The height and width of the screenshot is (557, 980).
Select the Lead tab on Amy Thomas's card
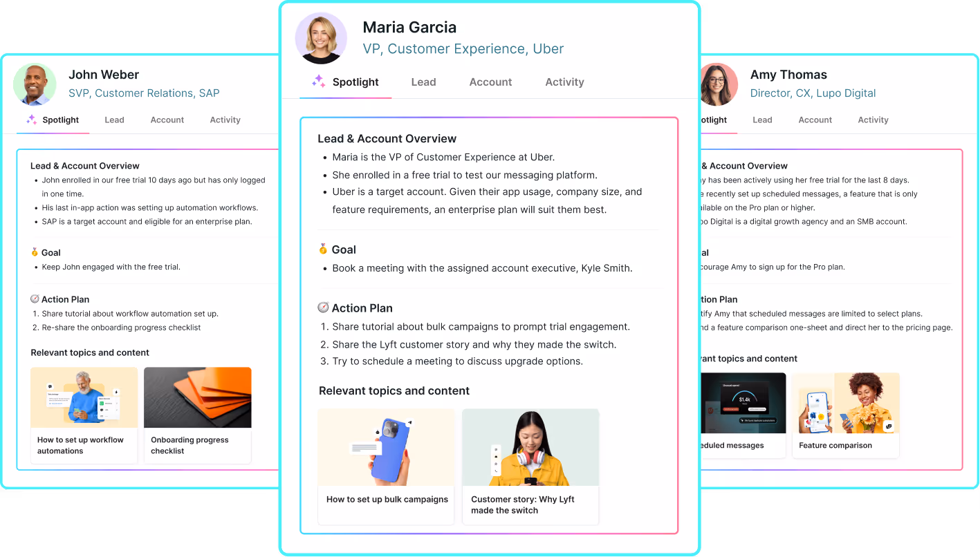tap(762, 120)
